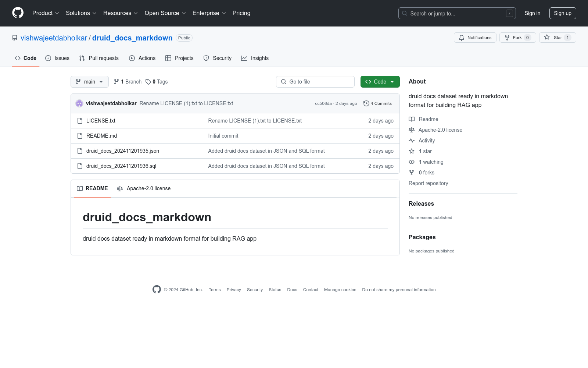Click the eye icon beside 1 watching

pos(412,162)
